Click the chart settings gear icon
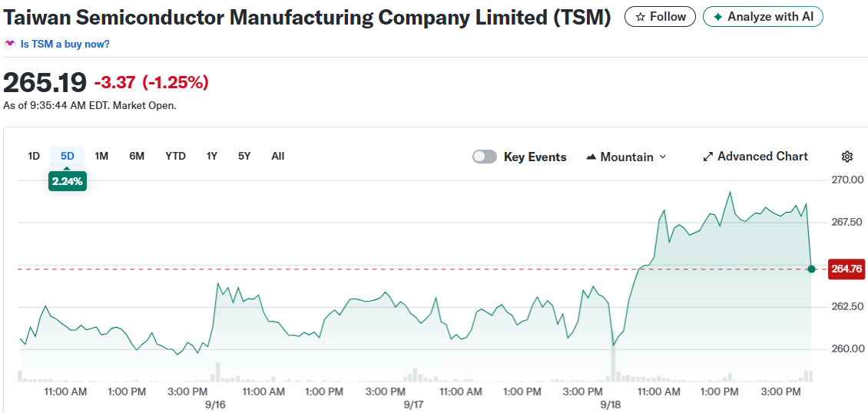Viewport: 868px width, 413px height. (846, 157)
